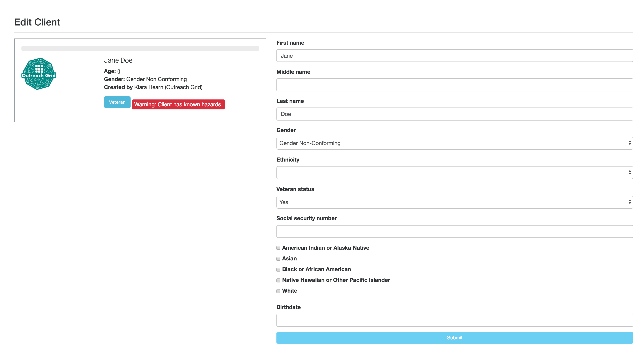This screenshot has height=348, width=644.
Task: Click into the First name field
Action: tap(454, 56)
